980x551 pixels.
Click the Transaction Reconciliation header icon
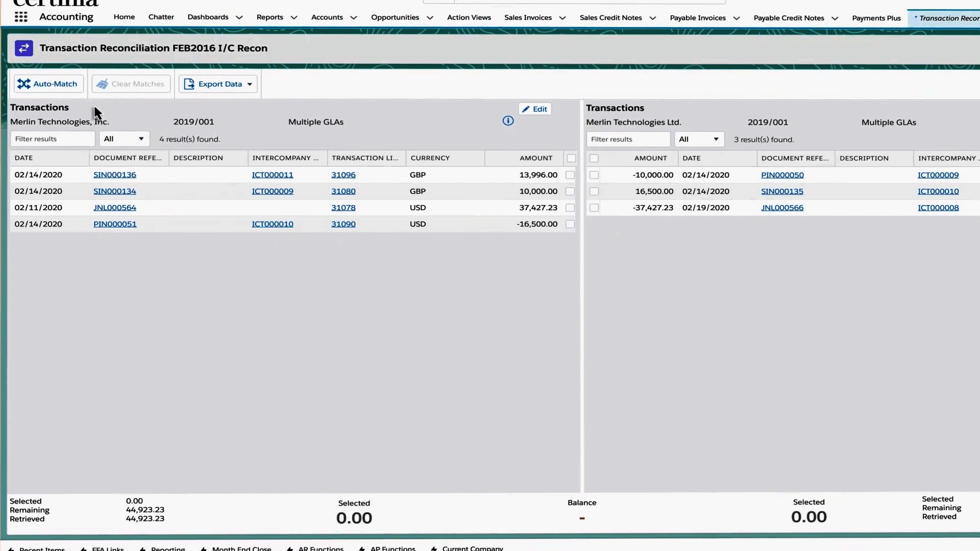[x=24, y=48]
